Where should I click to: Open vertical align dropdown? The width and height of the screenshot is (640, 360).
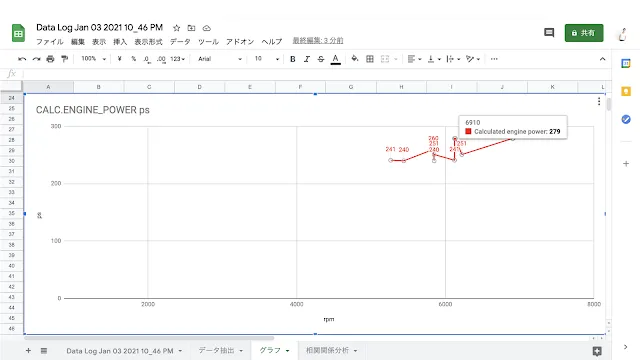tap(434, 59)
